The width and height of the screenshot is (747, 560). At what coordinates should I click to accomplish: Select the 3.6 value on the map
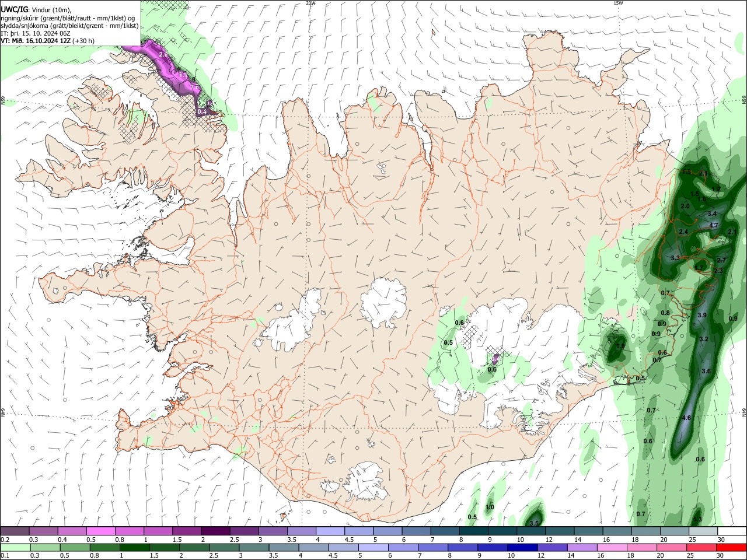click(x=706, y=371)
